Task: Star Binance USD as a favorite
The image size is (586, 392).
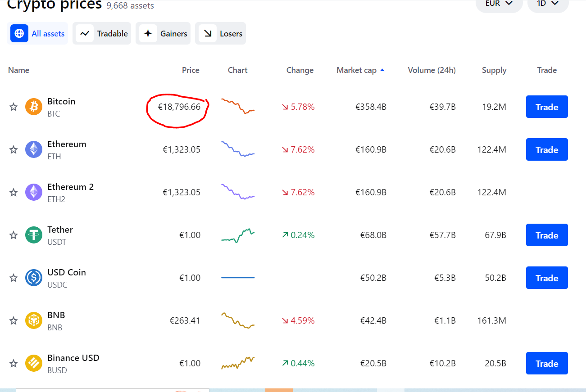Action: (x=14, y=363)
